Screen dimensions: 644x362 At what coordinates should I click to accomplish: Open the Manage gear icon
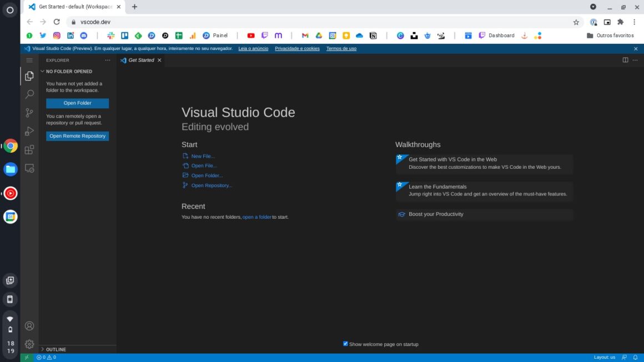tap(29, 344)
